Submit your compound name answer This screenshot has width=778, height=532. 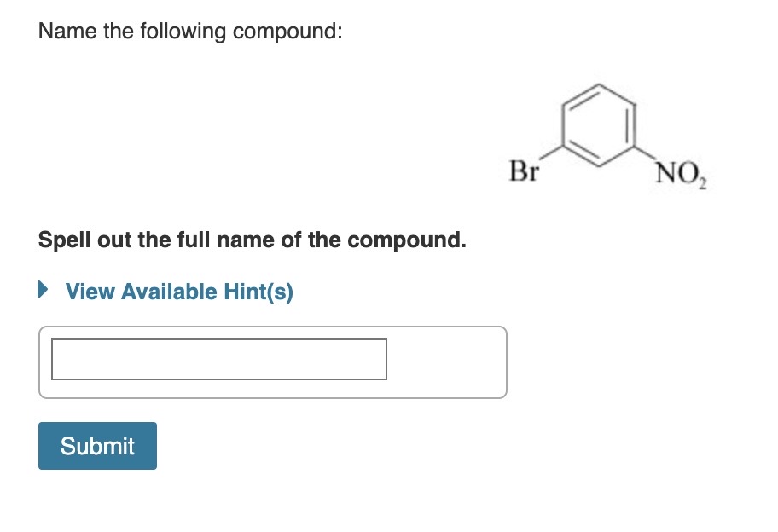(96, 445)
